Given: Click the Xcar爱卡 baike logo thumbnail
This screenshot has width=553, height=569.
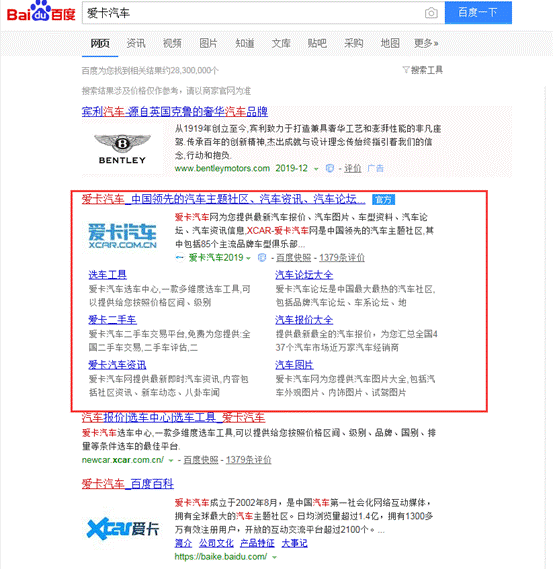Looking at the screenshot, I should [123, 528].
